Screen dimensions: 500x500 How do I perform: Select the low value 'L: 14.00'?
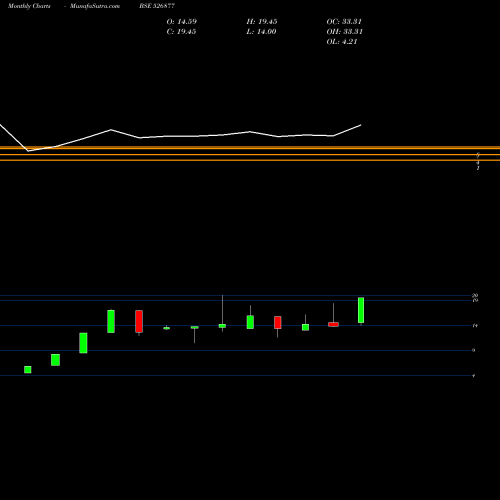click(x=261, y=32)
